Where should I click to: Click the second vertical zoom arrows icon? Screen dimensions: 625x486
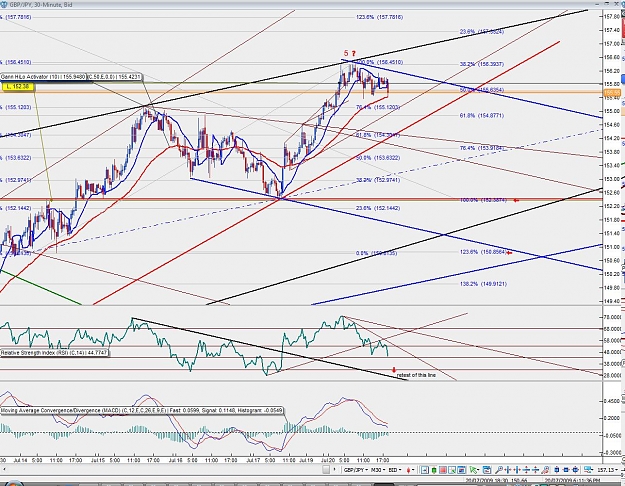pyautogui.click(x=536, y=470)
